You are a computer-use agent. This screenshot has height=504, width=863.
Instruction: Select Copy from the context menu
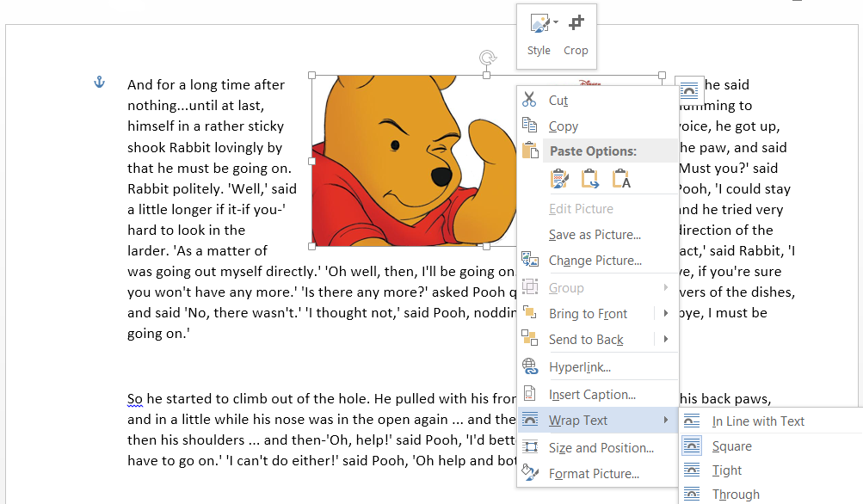(x=563, y=126)
